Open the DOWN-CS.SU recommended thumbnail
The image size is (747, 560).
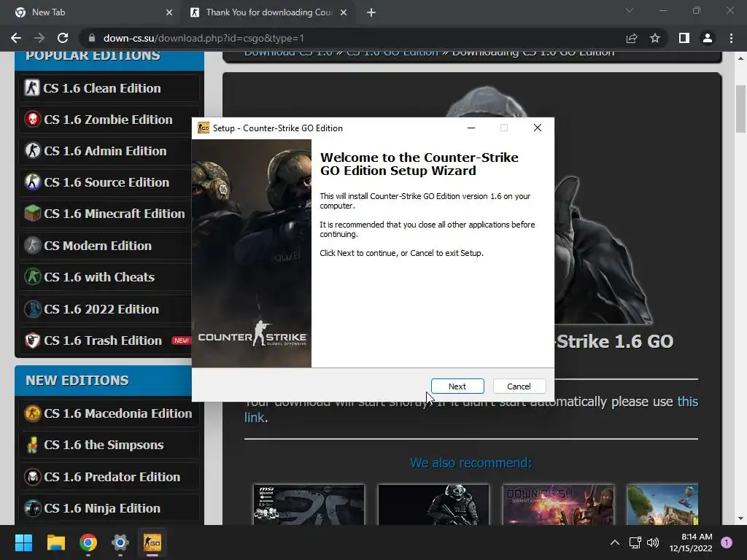click(x=558, y=505)
